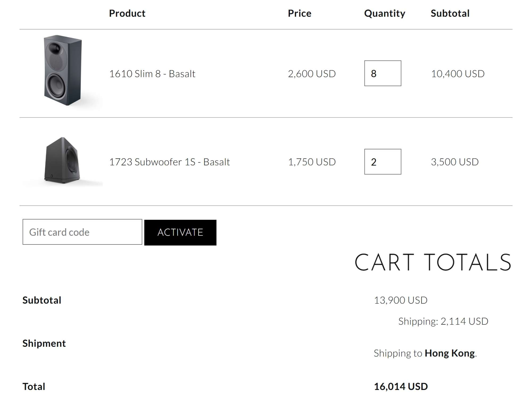The height and width of the screenshot is (400, 532).
Task: Select the 10,400 USD subtotal
Action: tap(458, 74)
